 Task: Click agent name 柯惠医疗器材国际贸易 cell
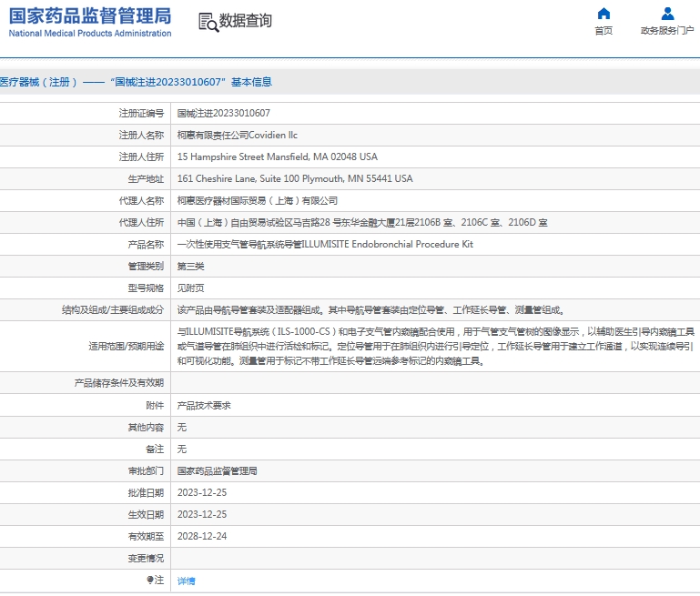click(257, 201)
